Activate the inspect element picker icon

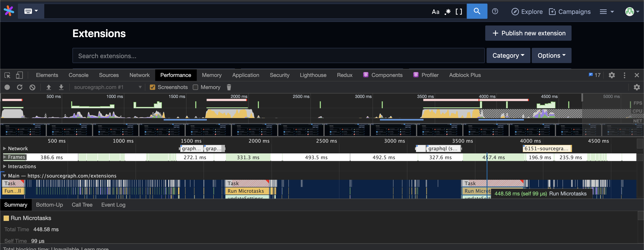coord(7,75)
